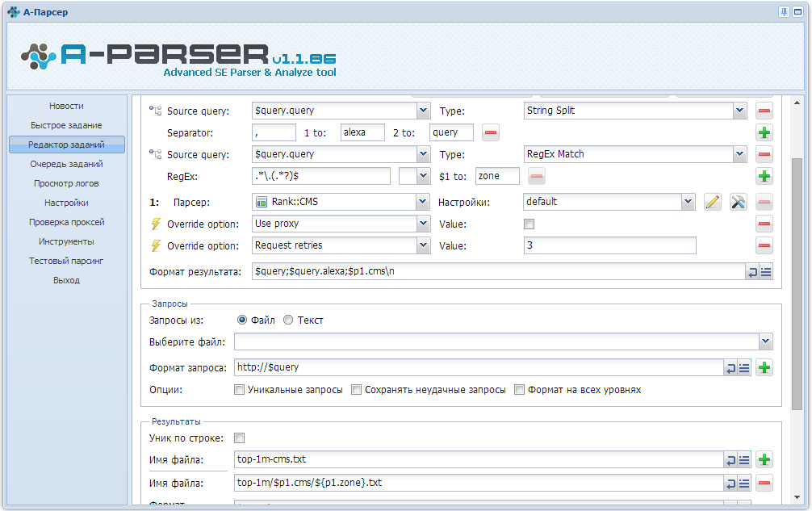Open Новости in the sidebar

click(x=66, y=106)
